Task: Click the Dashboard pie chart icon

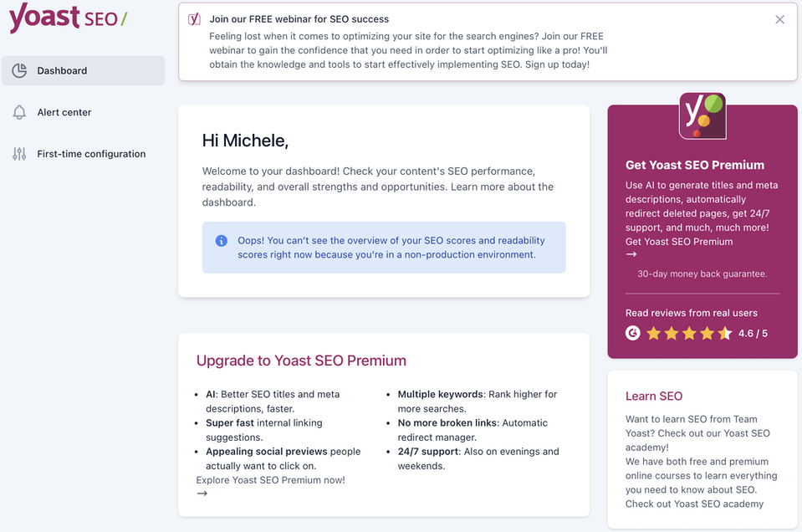Action: point(19,70)
